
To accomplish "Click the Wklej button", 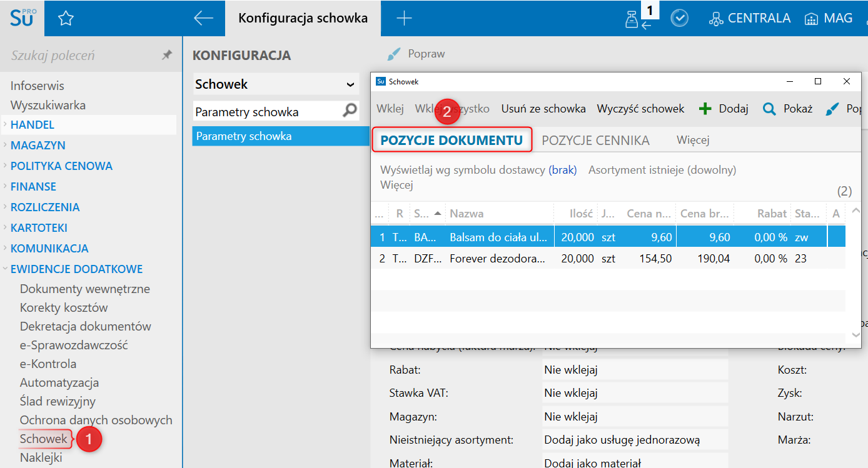I will 390,109.
